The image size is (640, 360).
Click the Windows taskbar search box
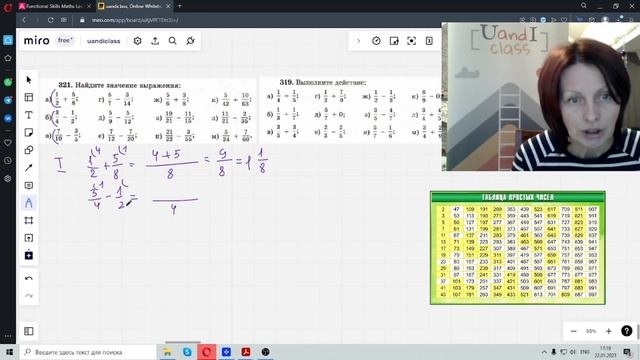coord(88,352)
